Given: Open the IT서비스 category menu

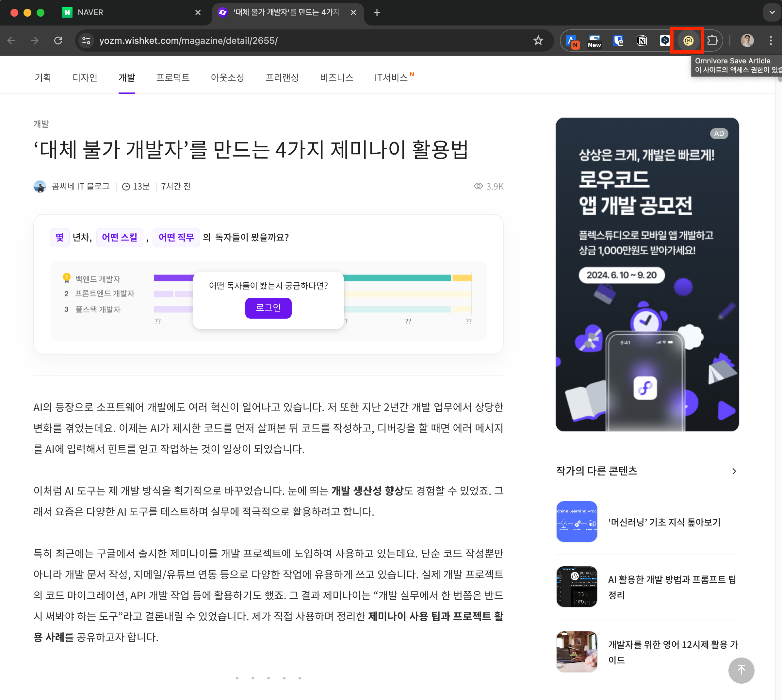Looking at the screenshot, I should coord(391,78).
